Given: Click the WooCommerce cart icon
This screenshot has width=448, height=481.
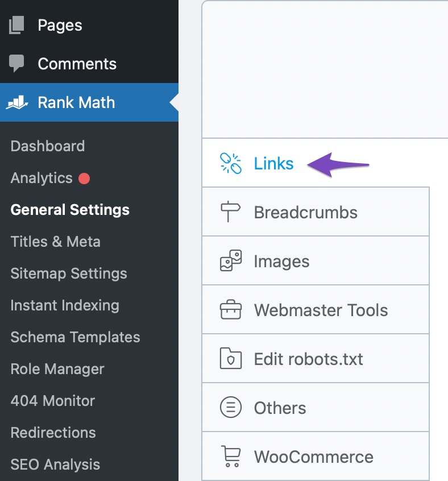Looking at the screenshot, I should click(231, 456).
